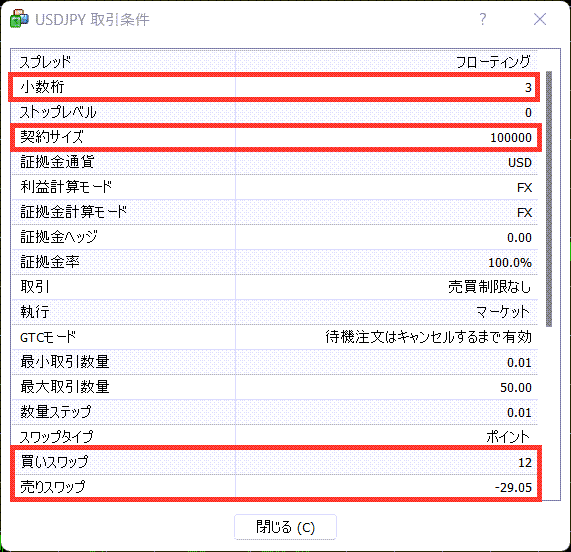Select the 証拠金計算モード row
Viewport: 571px width, 552px height.
click(x=275, y=212)
